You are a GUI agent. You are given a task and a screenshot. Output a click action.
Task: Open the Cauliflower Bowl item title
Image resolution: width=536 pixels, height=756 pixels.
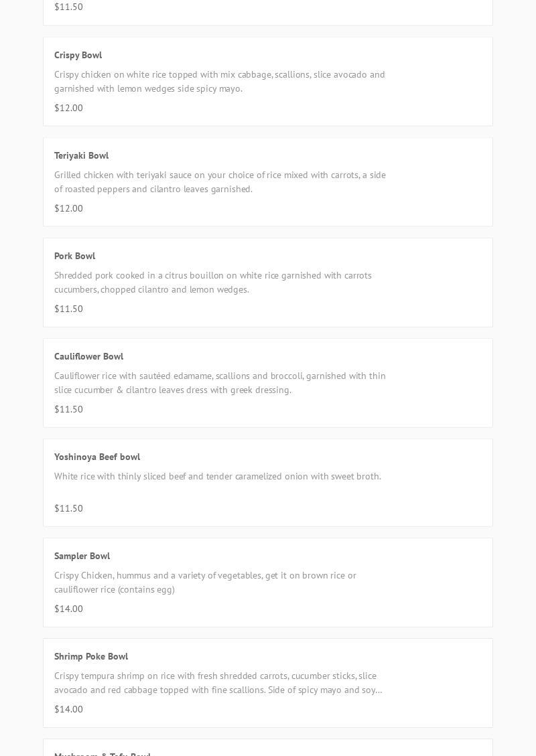88,356
